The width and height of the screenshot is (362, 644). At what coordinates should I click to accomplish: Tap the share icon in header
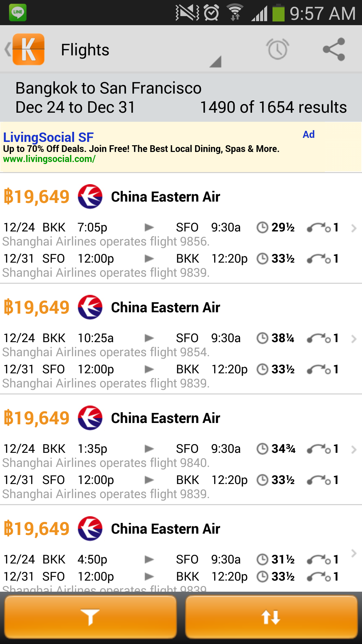click(334, 49)
